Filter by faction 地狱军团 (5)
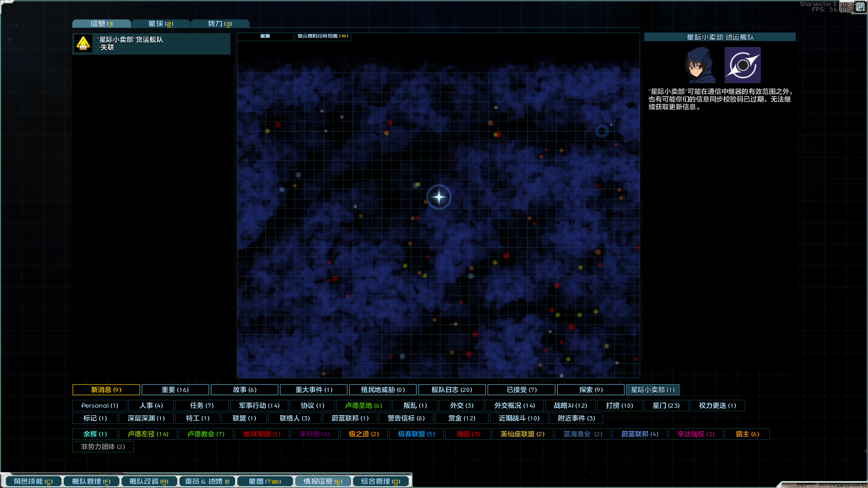 point(262,434)
